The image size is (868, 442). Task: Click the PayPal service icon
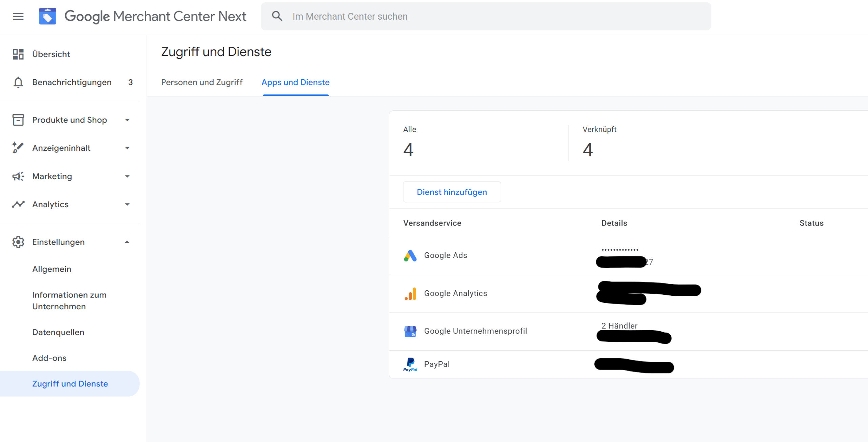410,364
